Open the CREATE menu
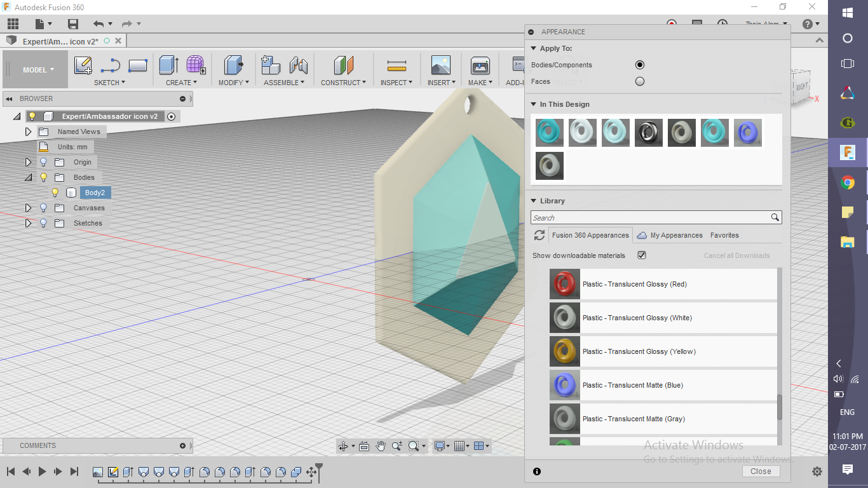This screenshot has width=868, height=488. click(x=181, y=83)
